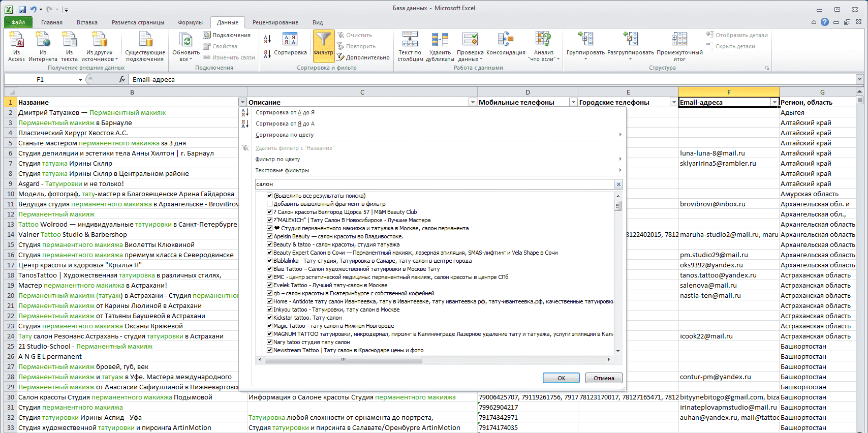Click the filter list horizontal scrollbar thumb

343,359
